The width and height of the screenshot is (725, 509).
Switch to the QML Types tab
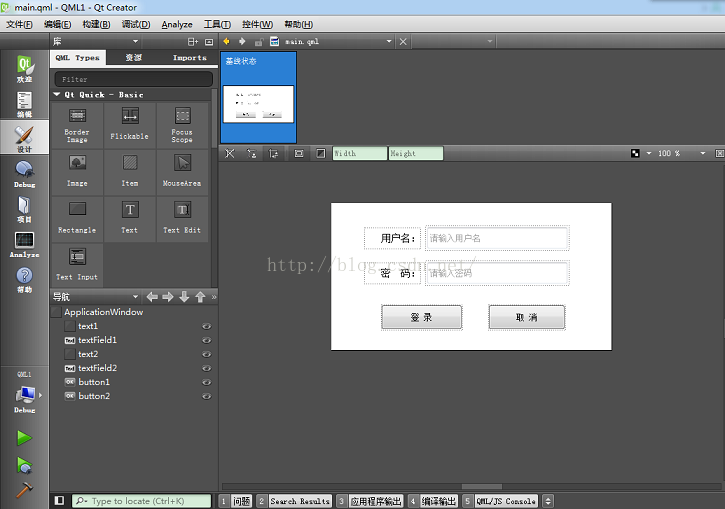tap(78, 58)
